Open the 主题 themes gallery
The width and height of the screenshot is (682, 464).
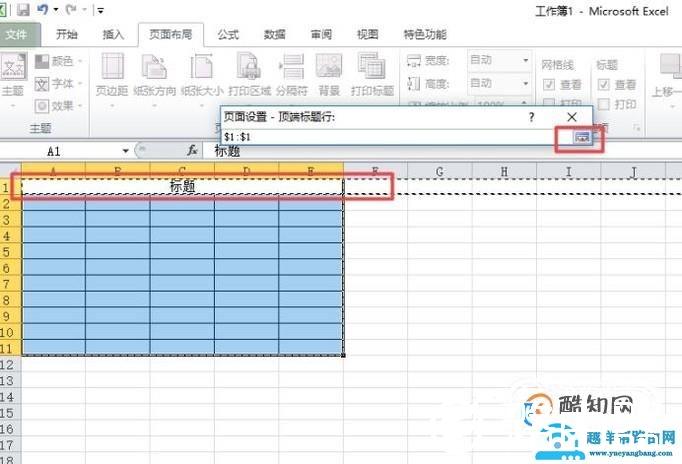[13, 78]
